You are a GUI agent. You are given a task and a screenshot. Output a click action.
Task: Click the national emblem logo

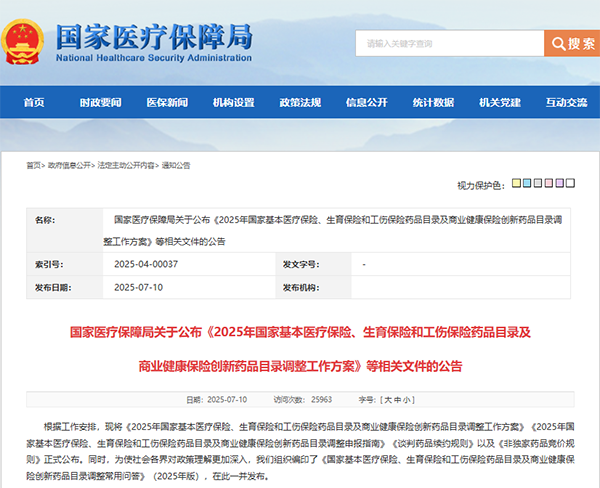point(23,41)
